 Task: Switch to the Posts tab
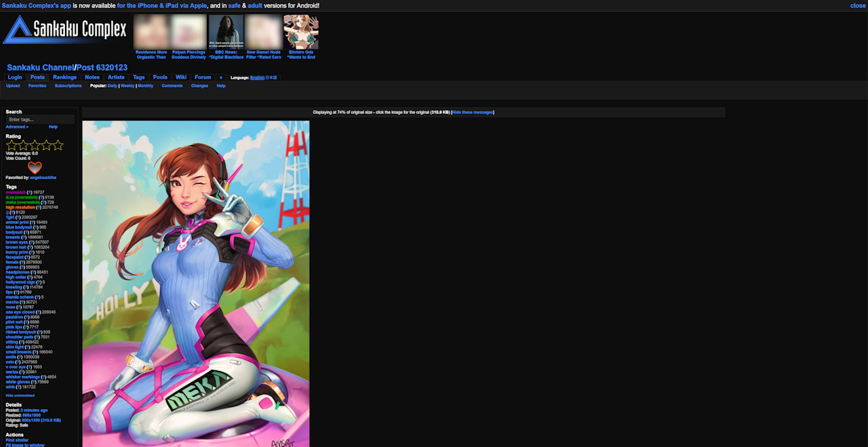tap(37, 77)
